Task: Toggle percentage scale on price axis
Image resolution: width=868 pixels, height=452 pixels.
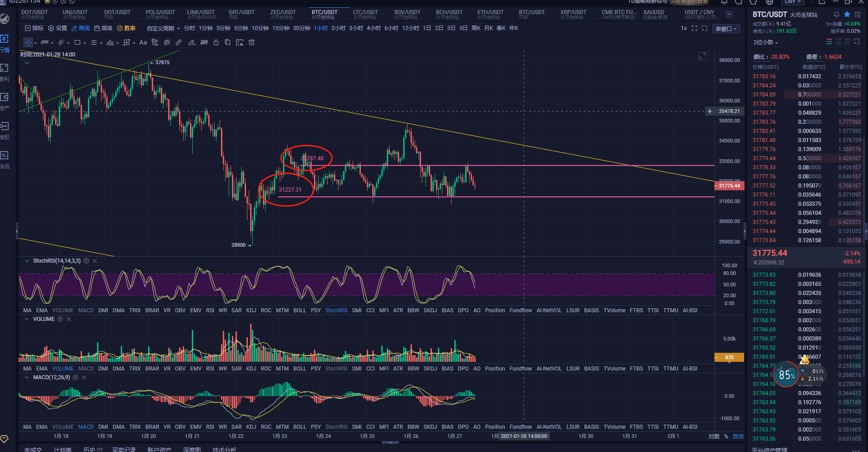Action: 726,436
